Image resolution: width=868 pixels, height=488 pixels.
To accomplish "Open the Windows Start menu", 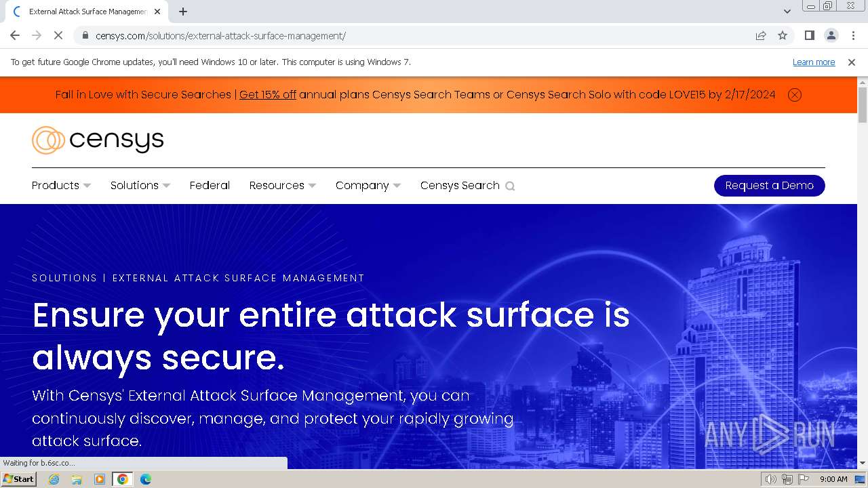I will [19, 479].
